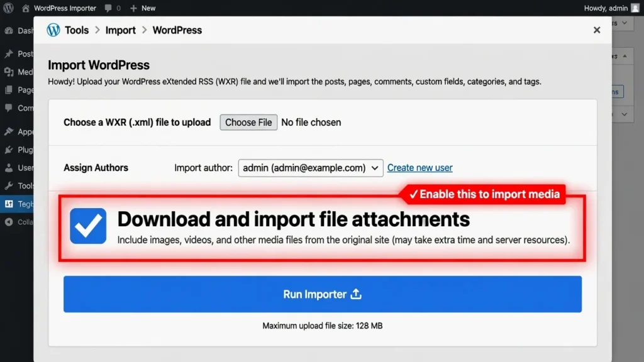
Task: Click Choose File button
Action: pyautogui.click(x=248, y=123)
